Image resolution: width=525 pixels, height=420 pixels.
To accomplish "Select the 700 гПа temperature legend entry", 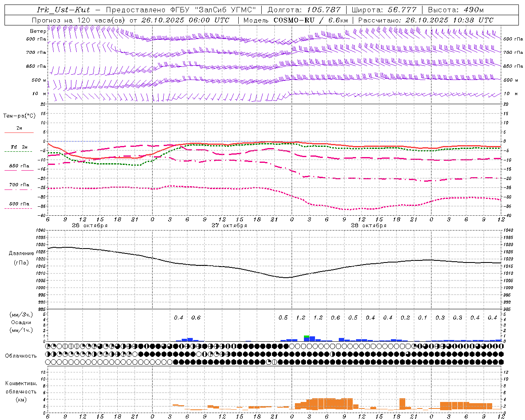I will (x=19, y=187).
